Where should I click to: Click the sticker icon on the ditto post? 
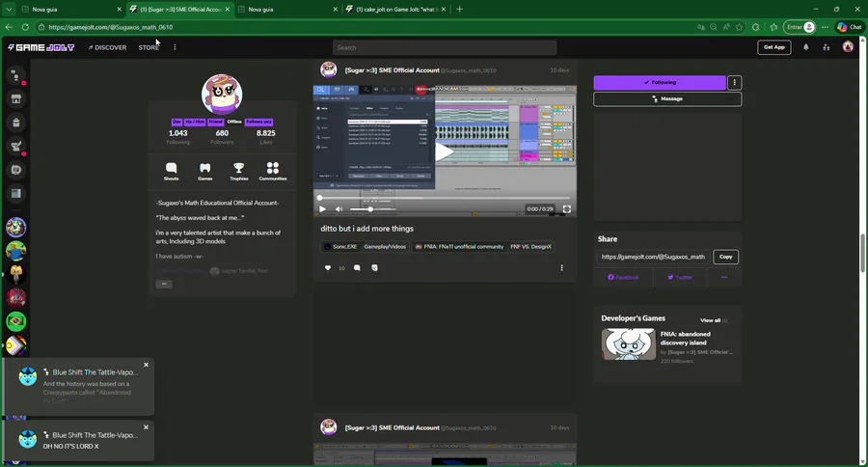point(375,268)
